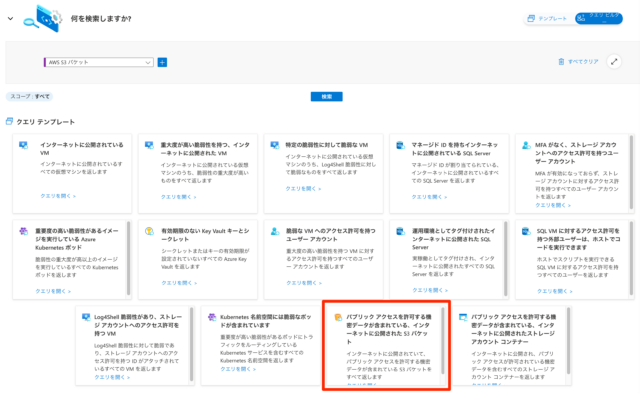Click the icon of ストレージ アカウント コンテナー card
This screenshot has height=393, width=640.
pyautogui.click(x=463, y=317)
